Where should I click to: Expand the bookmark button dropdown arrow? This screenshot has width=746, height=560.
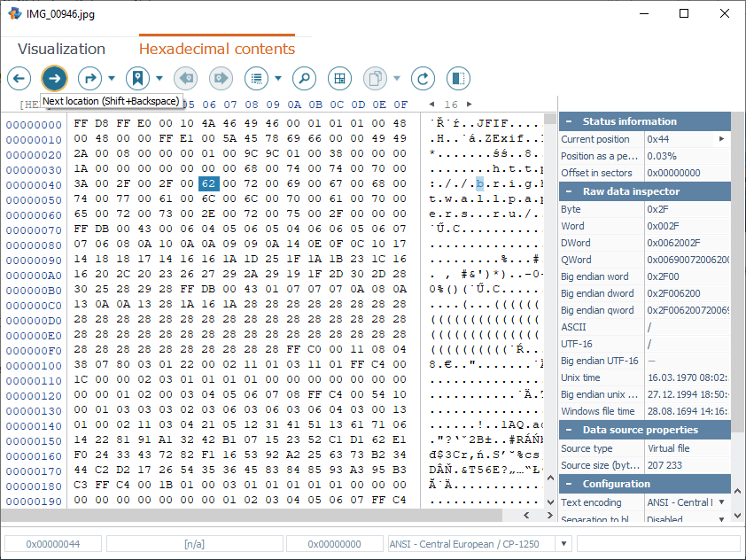point(159,78)
